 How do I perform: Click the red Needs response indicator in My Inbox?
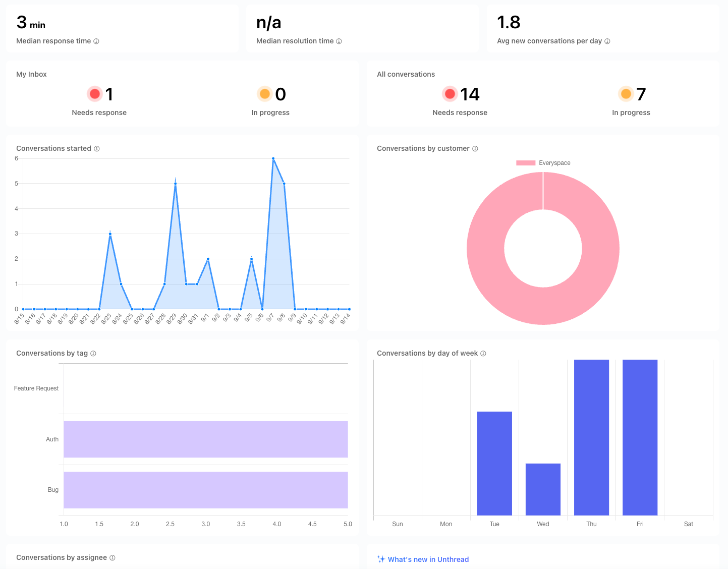point(94,94)
